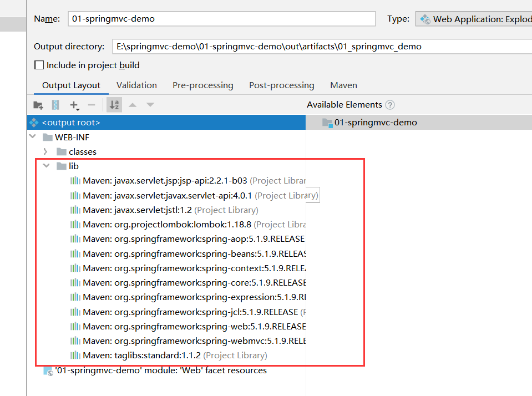Collapse the WEB-INF folder chevron
The image size is (532, 396).
tap(33, 137)
